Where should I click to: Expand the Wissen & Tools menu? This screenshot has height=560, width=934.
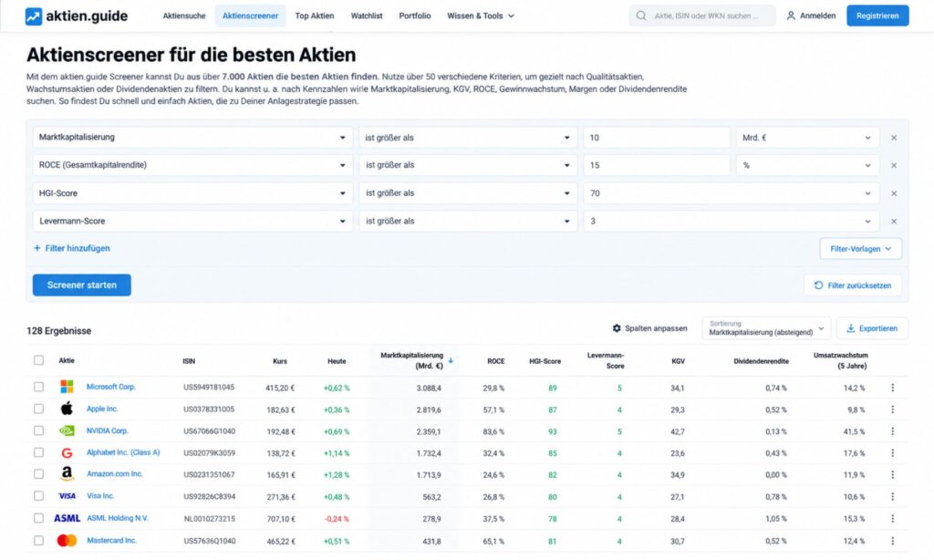(x=480, y=16)
